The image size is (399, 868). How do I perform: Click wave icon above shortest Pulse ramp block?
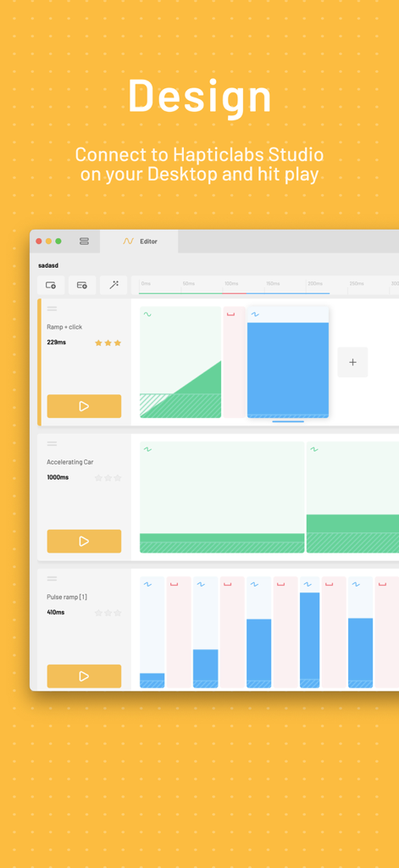[x=147, y=585]
